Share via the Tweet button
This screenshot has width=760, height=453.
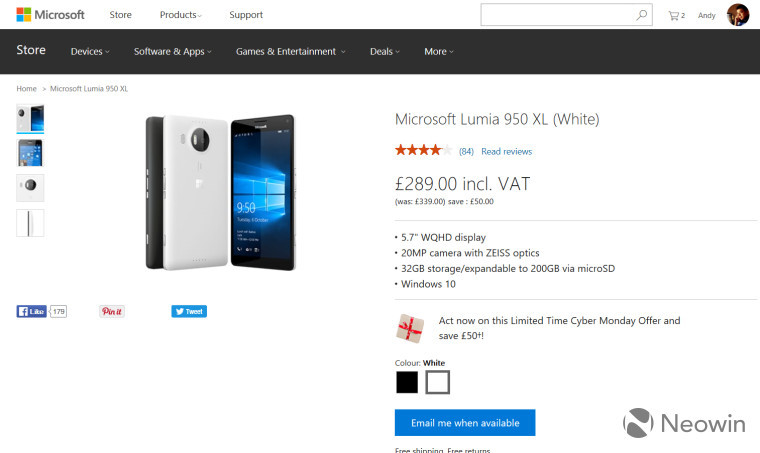tap(189, 312)
